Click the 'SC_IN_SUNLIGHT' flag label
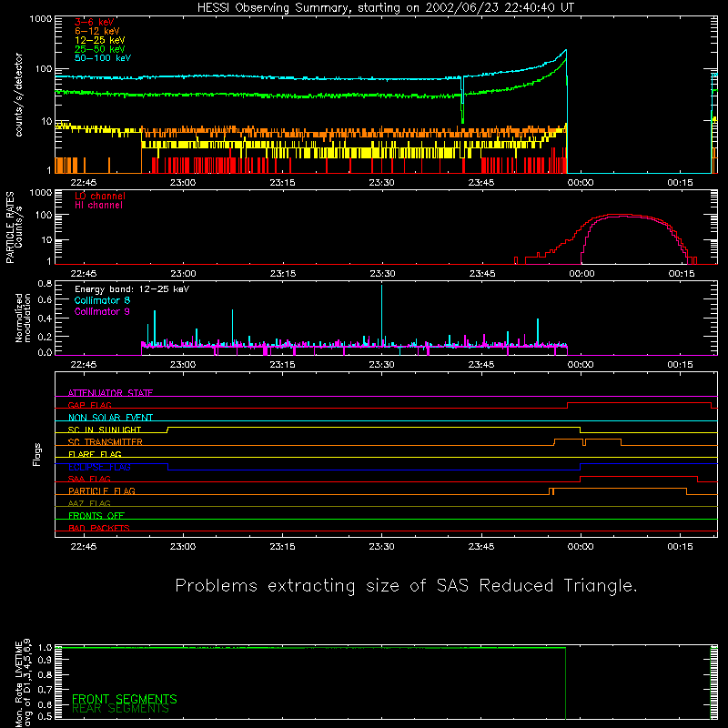Screen dimensions: 728x728 point(105,430)
